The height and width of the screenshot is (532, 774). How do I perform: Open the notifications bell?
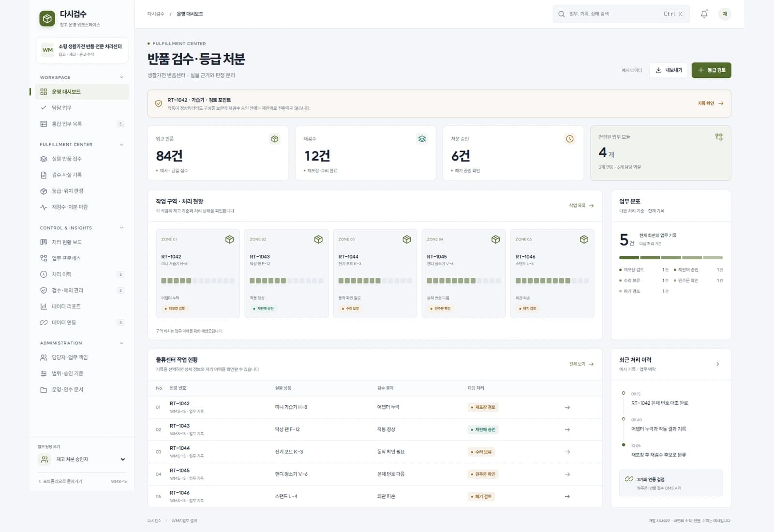coord(704,14)
